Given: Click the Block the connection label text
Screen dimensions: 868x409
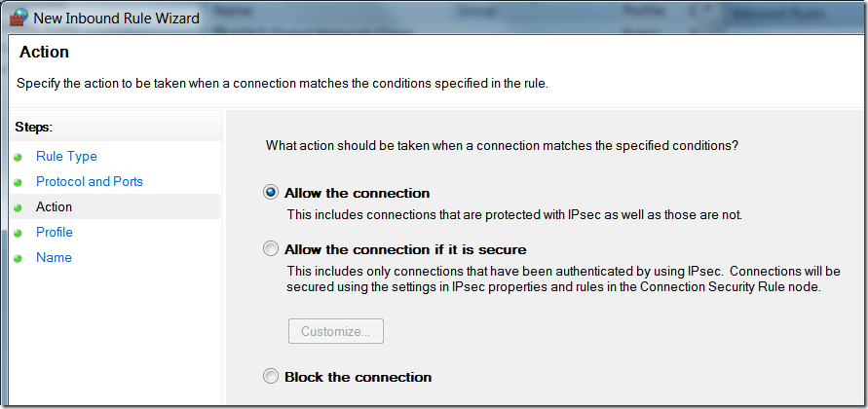Looking at the screenshot, I should click(x=358, y=377).
